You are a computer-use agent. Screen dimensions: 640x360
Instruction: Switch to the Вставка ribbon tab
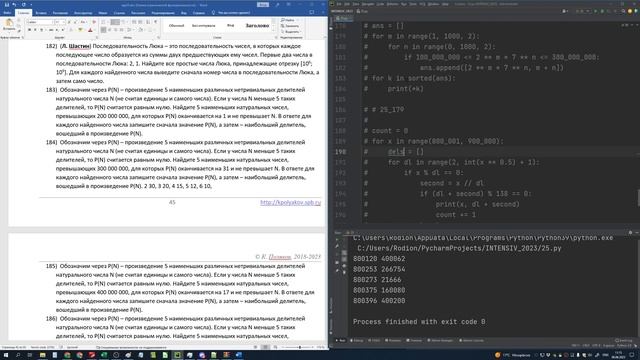pos(41,13)
